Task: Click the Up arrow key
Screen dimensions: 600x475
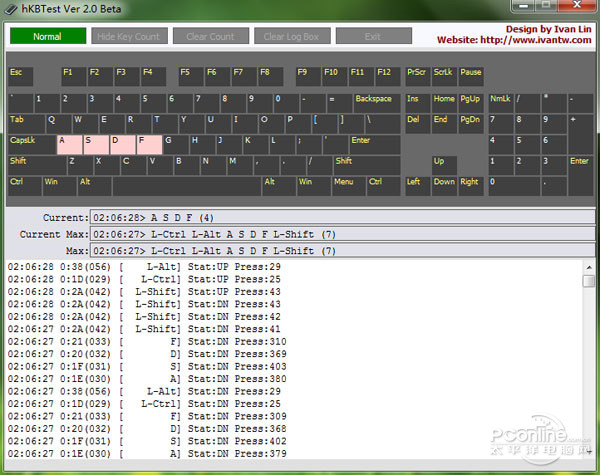Action: 443,165
